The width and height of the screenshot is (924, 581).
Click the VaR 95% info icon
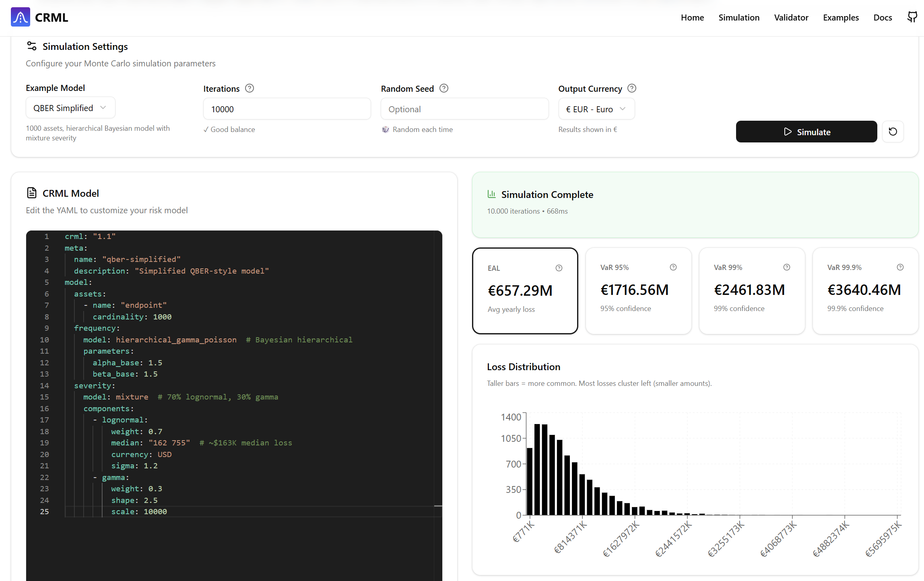[x=673, y=267]
